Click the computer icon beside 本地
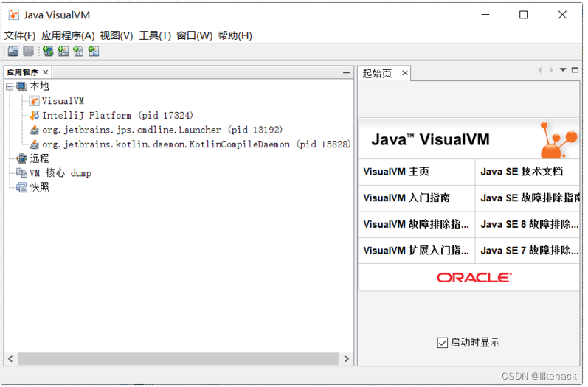The image size is (588, 387). 21,86
